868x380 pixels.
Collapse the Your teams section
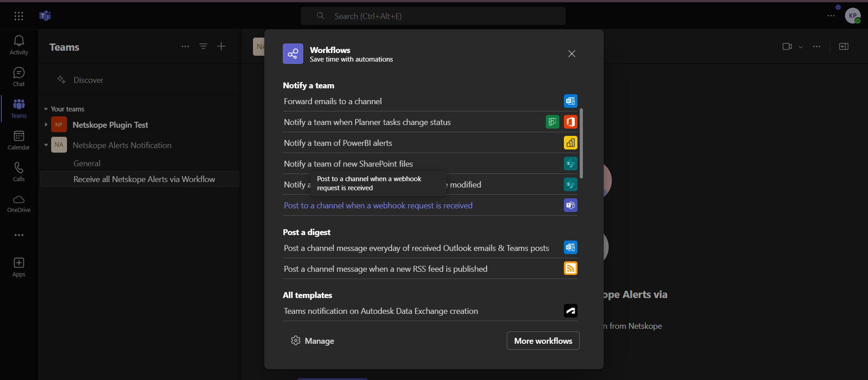(46, 109)
